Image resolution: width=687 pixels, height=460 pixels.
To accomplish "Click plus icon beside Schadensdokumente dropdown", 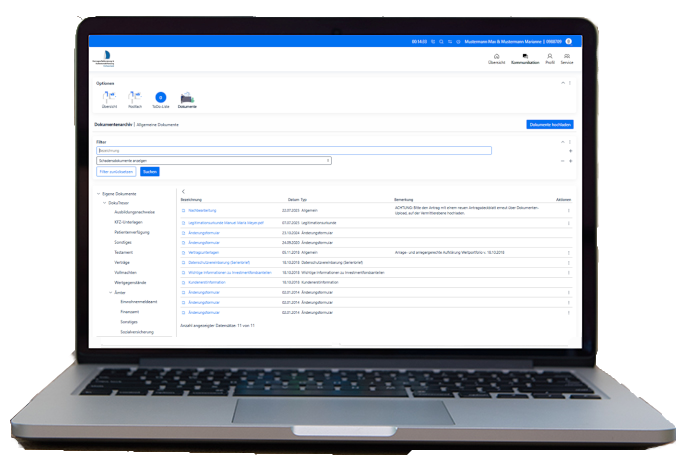I will 570,161.
